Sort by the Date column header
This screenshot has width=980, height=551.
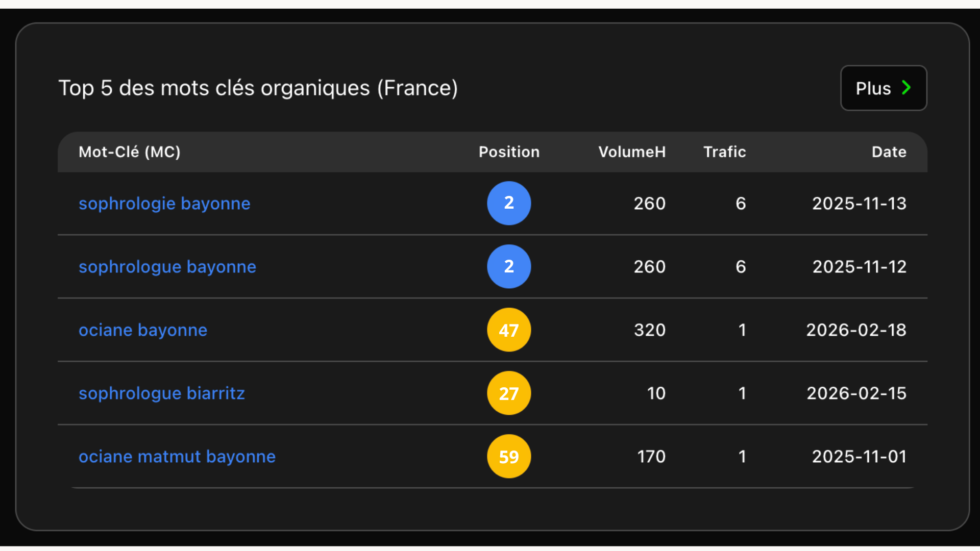(889, 152)
